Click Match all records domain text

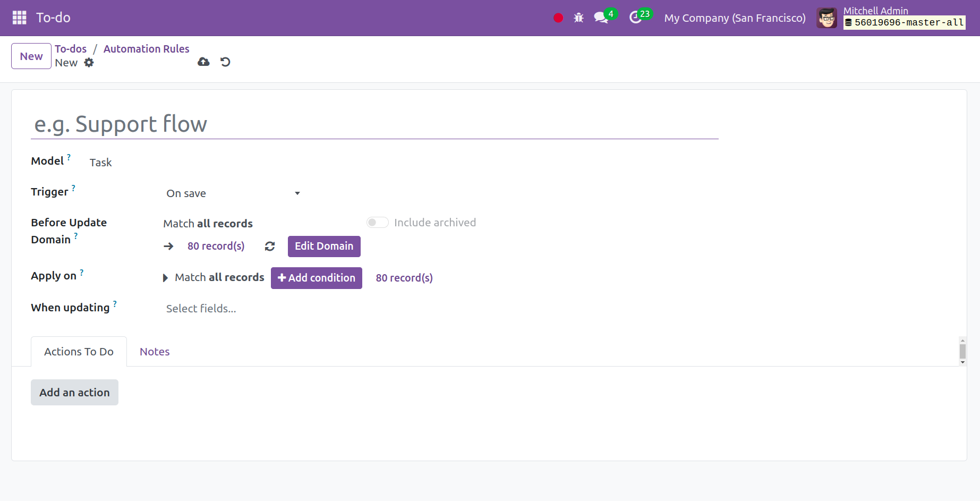208,224
